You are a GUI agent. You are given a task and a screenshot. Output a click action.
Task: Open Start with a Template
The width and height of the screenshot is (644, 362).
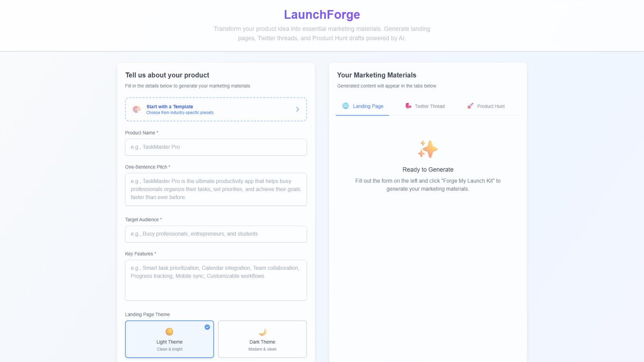216,109
